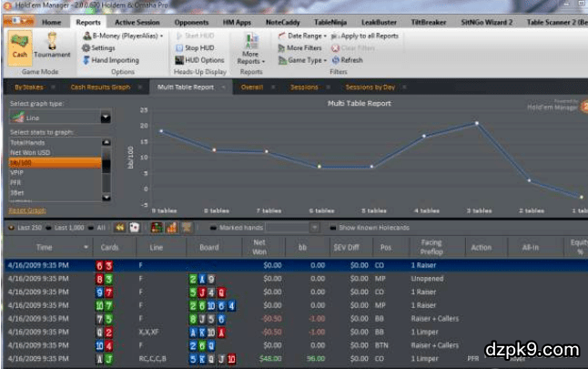Enable the Marked hands checkbox

tap(212, 227)
